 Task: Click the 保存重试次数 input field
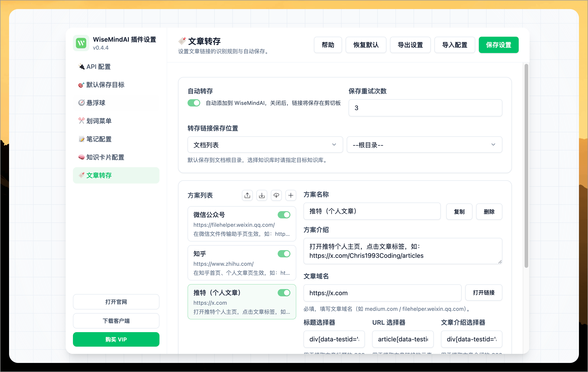425,108
